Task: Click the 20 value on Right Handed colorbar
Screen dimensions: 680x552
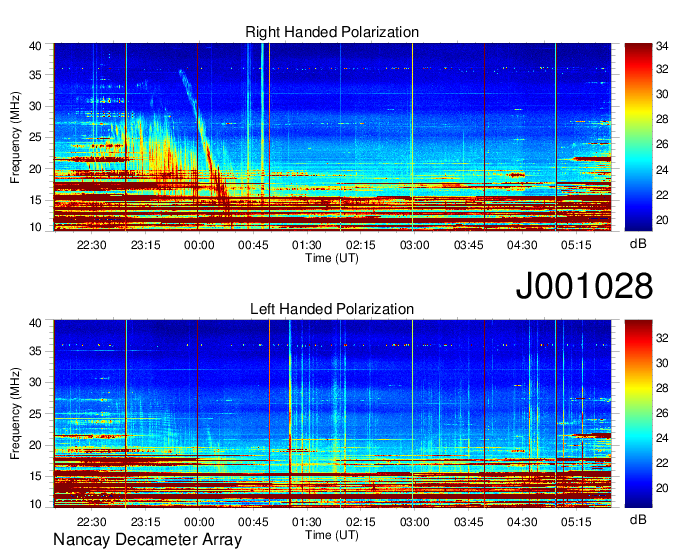Action: [662, 220]
